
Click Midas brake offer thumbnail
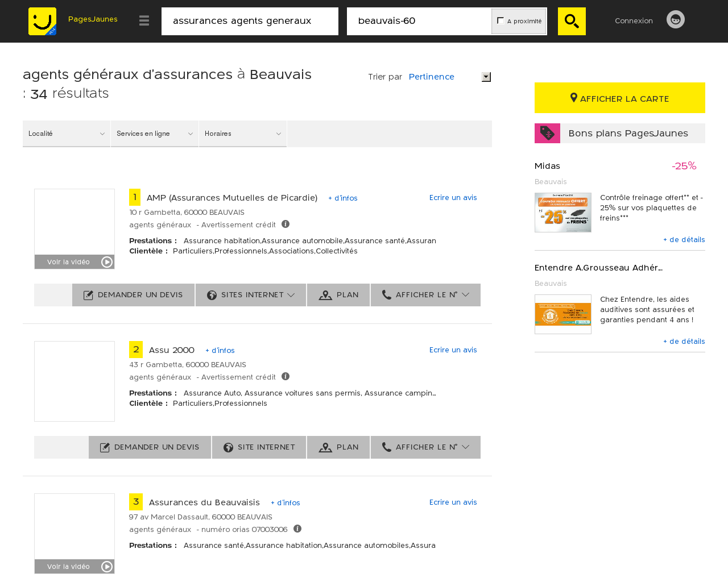coord(563,213)
